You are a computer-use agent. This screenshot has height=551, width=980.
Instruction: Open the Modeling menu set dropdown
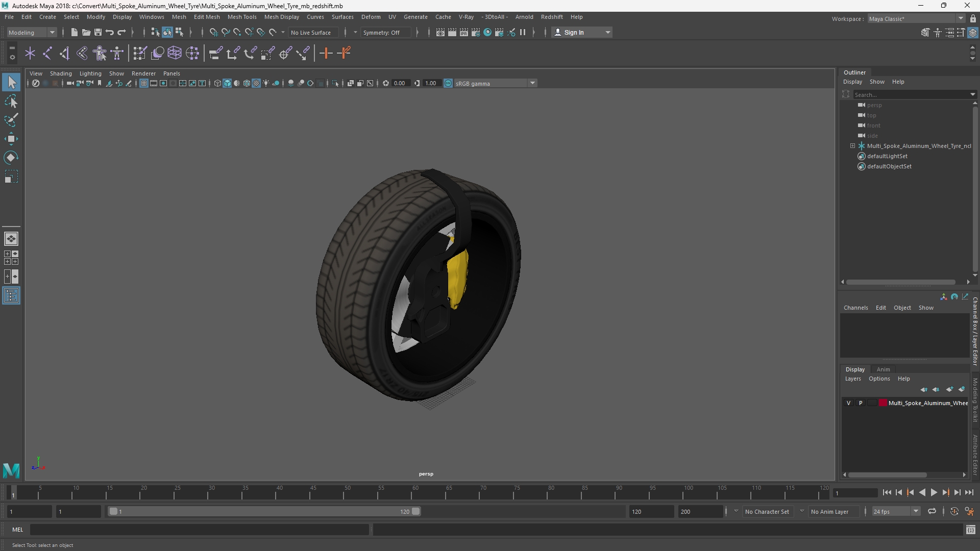point(32,32)
